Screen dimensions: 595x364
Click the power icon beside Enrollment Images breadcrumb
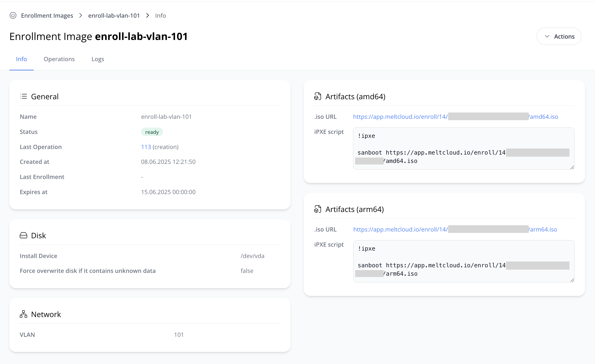pyautogui.click(x=13, y=16)
